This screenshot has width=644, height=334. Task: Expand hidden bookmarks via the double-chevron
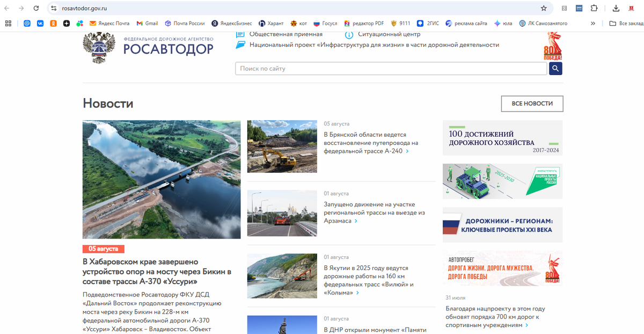(592, 23)
